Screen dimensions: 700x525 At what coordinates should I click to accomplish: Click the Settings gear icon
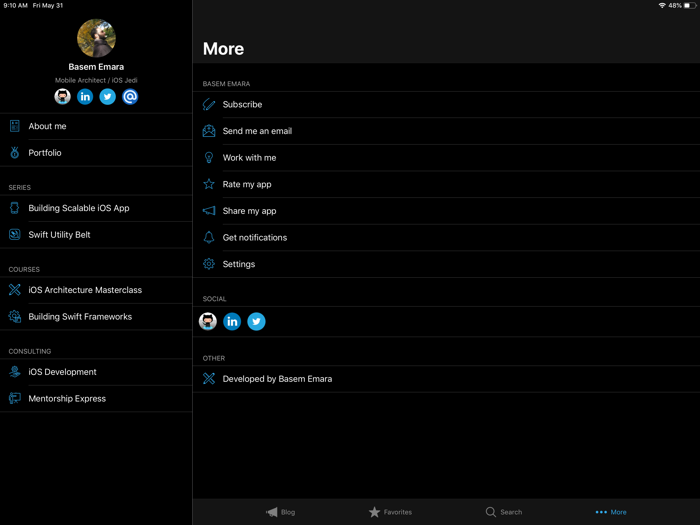coord(208,264)
